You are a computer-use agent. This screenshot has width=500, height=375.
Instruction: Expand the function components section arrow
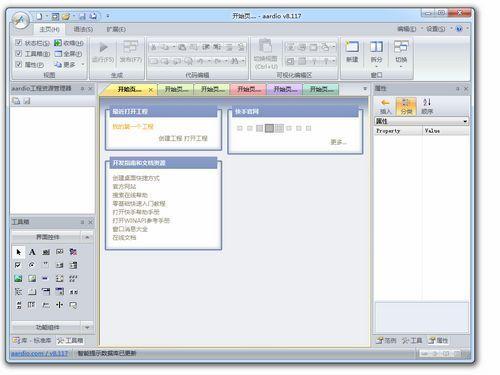click(x=87, y=327)
